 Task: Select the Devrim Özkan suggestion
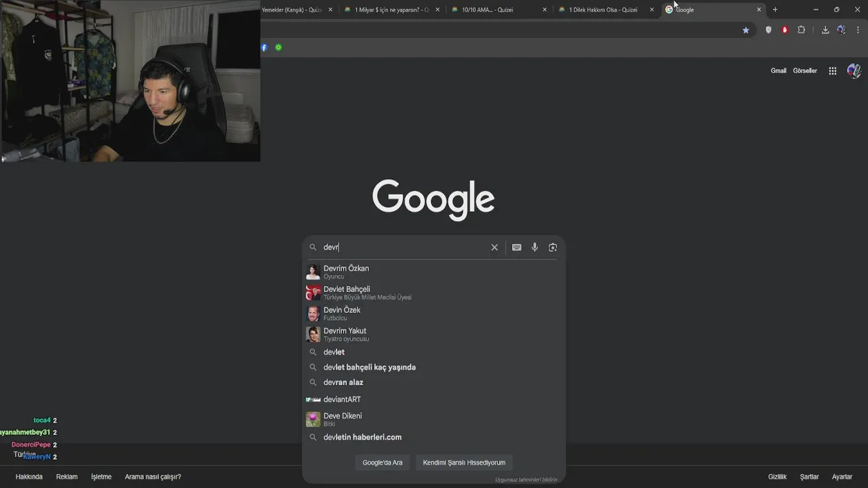click(x=434, y=272)
